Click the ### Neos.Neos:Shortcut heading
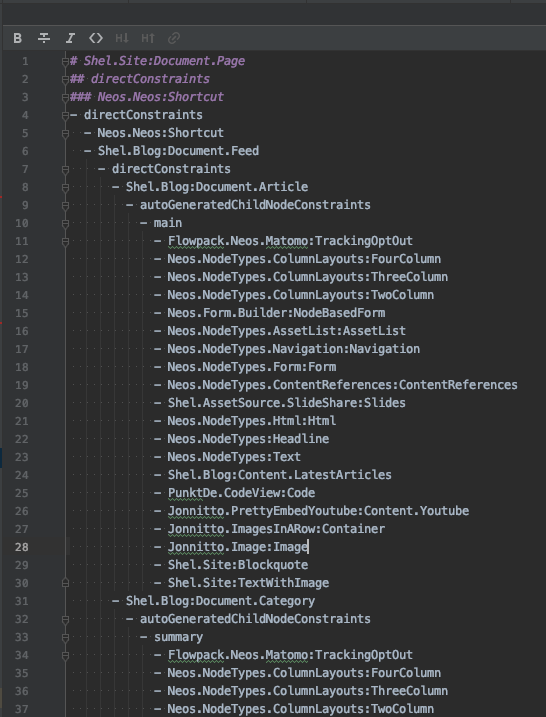The width and height of the screenshot is (546, 717). (147, 97)
